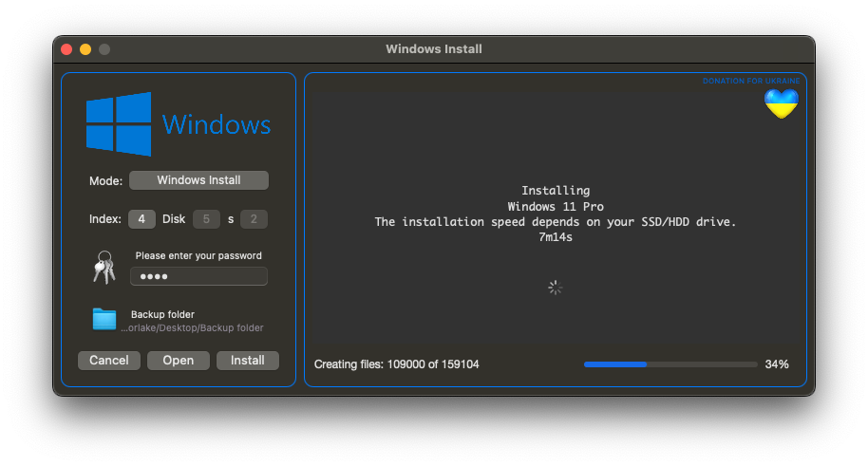Focus the password entry field
The height and width of the screenshot is (466, 868).
pos(198,276)
